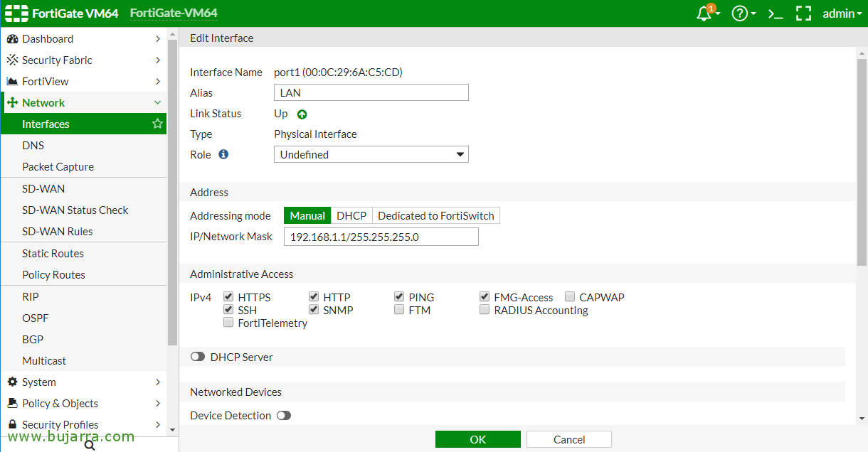
Task: Select Dedicated to FortiSwitch mode
Action: coord(436,215)
